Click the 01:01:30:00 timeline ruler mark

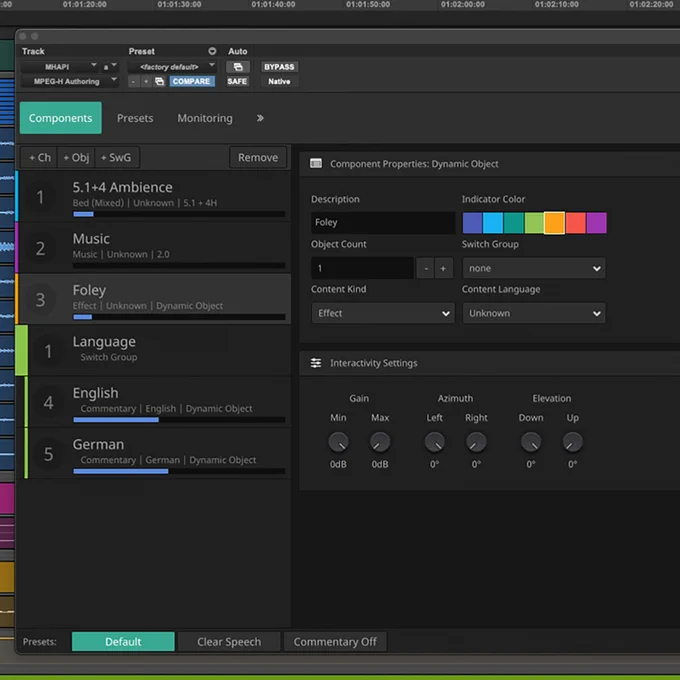pyautogui.click(x=179, y=4)
